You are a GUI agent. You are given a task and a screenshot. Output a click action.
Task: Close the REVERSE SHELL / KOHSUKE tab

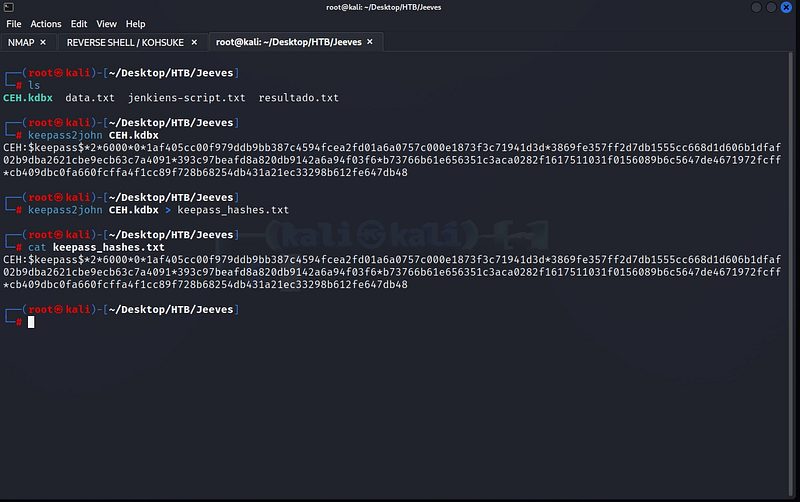(194, 42)
